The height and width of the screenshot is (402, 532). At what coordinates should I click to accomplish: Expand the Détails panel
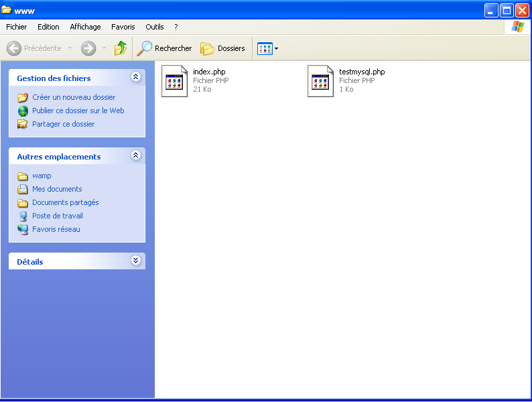tap(136, 261)
